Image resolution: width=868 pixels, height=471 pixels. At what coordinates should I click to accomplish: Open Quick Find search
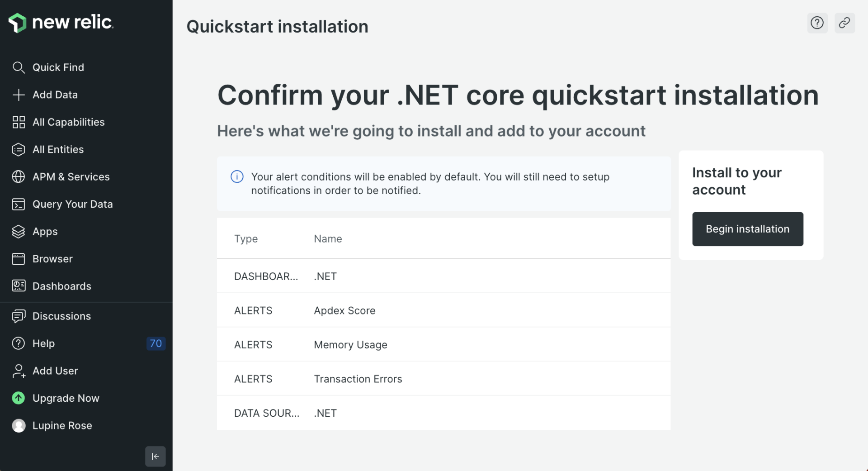point(19,67)
